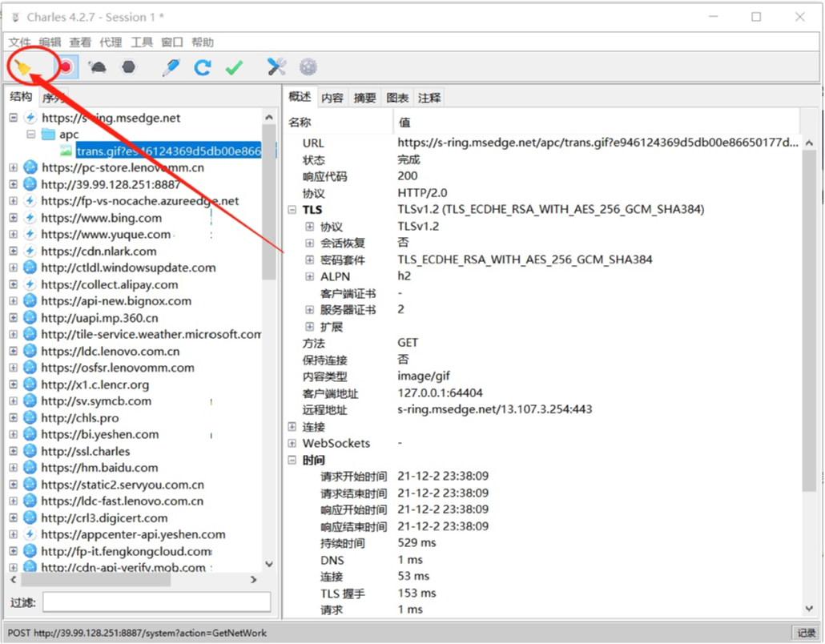Open the 窗口 menu
This screenshot has height=644, width=825.
point(172,42)
